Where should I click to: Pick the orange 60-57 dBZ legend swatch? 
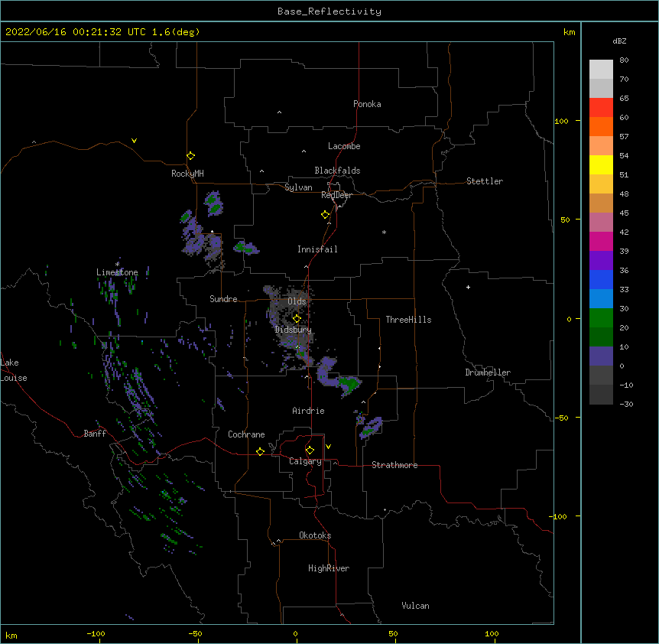(x=601, y=126)
